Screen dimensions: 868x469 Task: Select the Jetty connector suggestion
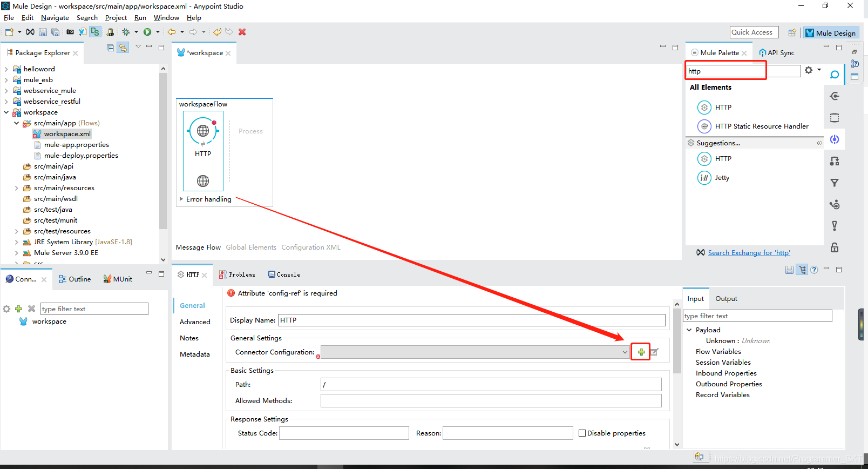click(x=714, y=177)
